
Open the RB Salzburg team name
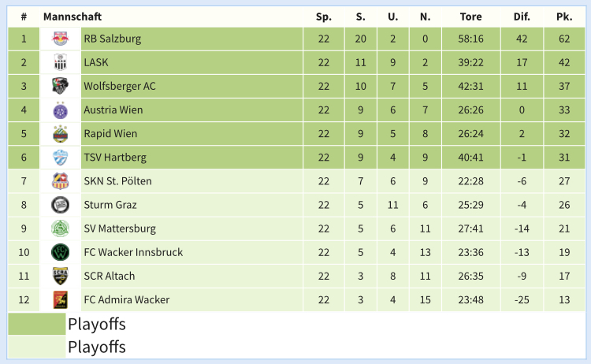point(113,39)
